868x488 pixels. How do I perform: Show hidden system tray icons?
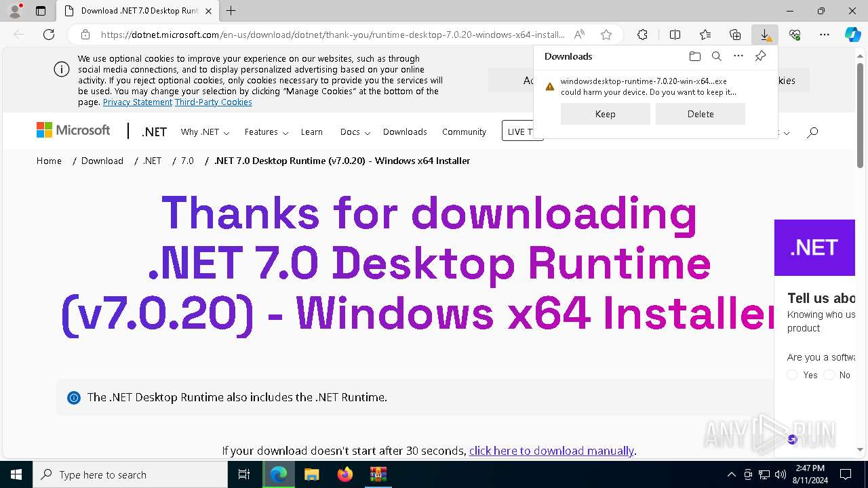pyautogui.click(x=731, y=474)
